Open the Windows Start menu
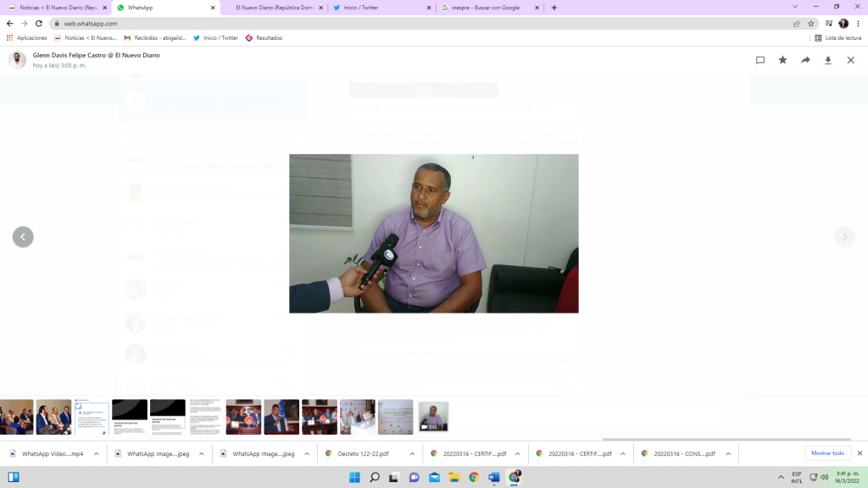Screen dimensions: 868x488 pos(352,477)
